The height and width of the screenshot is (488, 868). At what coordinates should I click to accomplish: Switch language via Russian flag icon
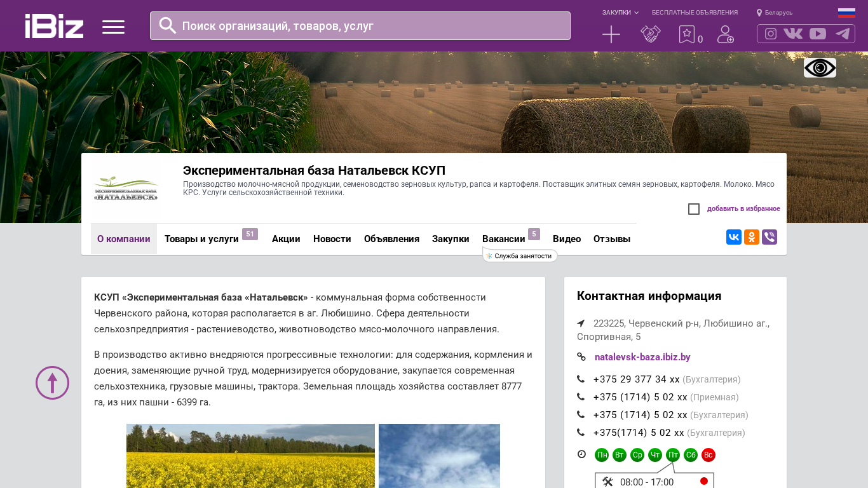pyautogui.click(x=846, y=13)
